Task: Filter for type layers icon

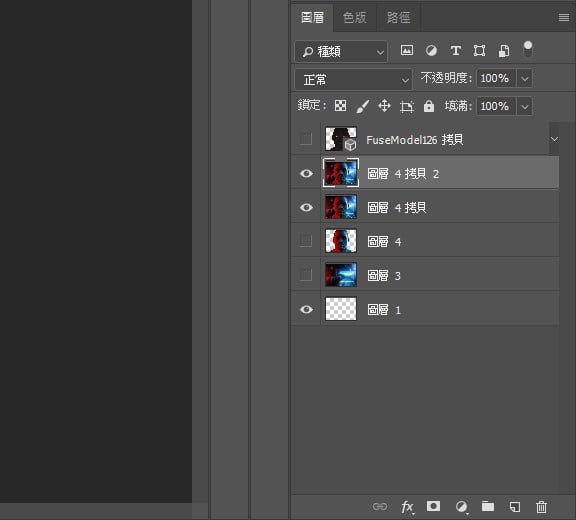Action: tap(456, 50)
